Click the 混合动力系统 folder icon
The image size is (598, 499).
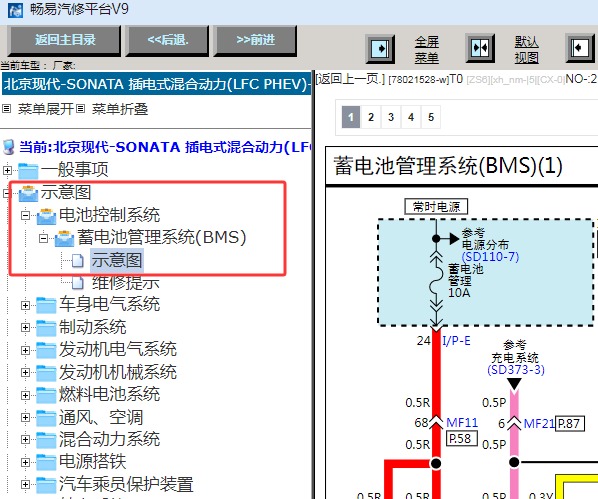tap(46, 440)
